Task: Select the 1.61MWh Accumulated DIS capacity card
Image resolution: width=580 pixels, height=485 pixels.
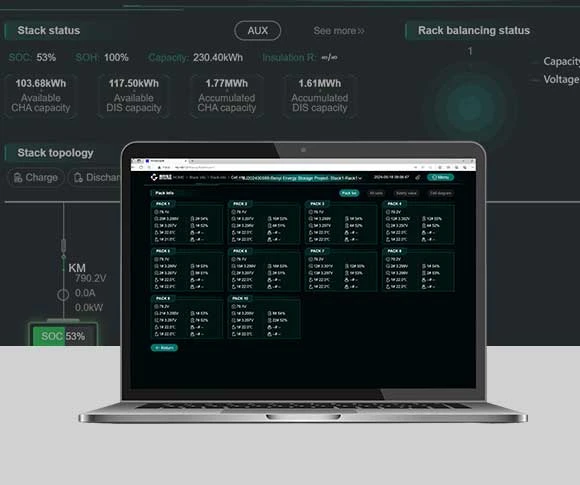Action: pyautogui.click(x=320, y=96)
